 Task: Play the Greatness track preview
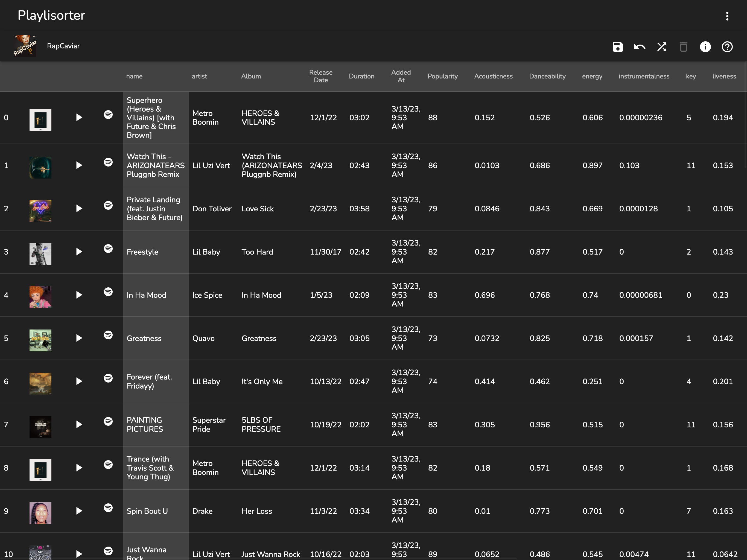tap(79, 338)
